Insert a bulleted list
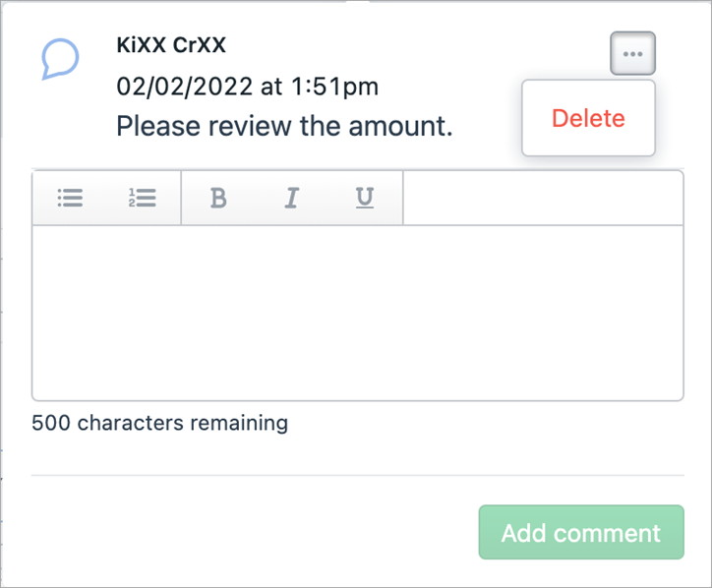 pos(70,198)
